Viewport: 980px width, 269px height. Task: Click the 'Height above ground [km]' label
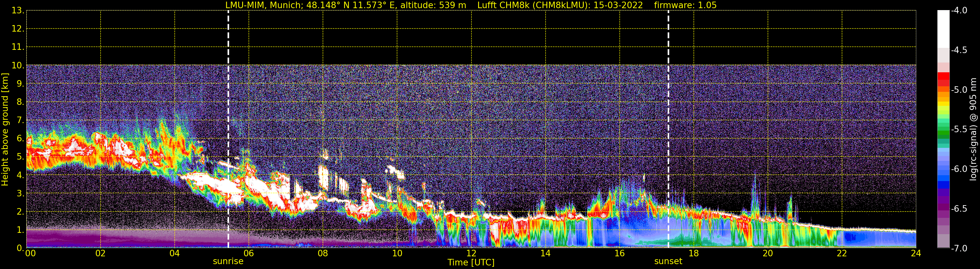5,130
